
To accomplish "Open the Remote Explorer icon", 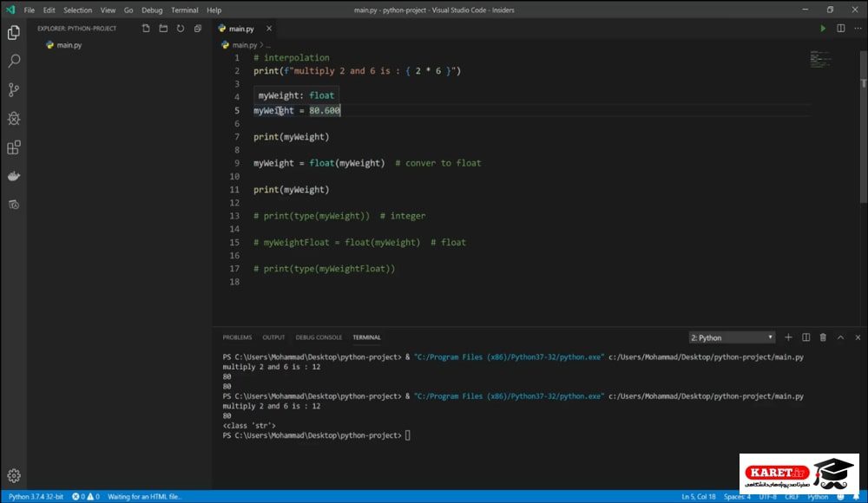I will tap(14, 205).
